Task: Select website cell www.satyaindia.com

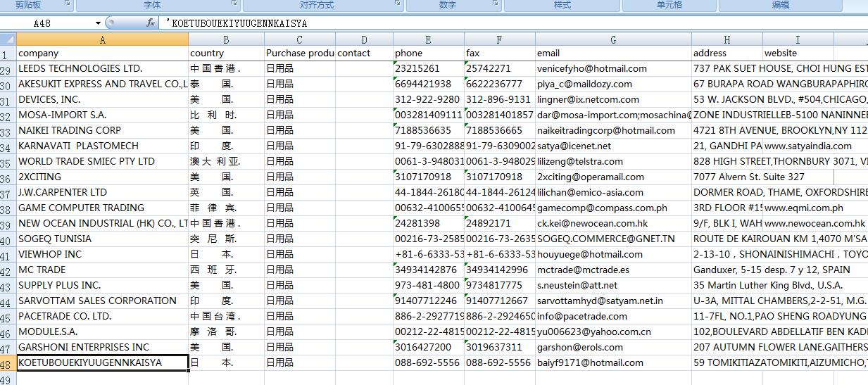Action: click(x=798, y=146)
